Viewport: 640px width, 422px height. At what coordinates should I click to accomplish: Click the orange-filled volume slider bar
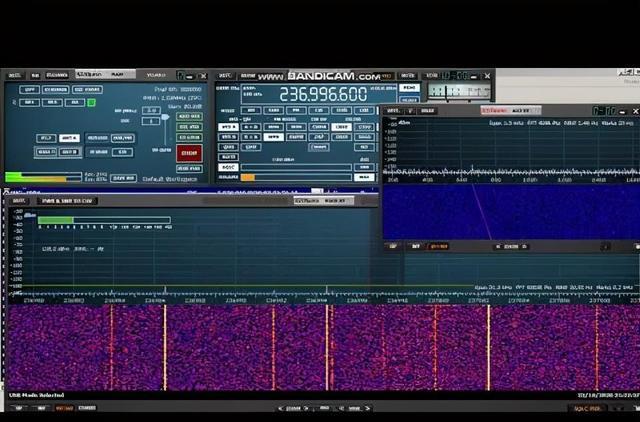[296, 177]
